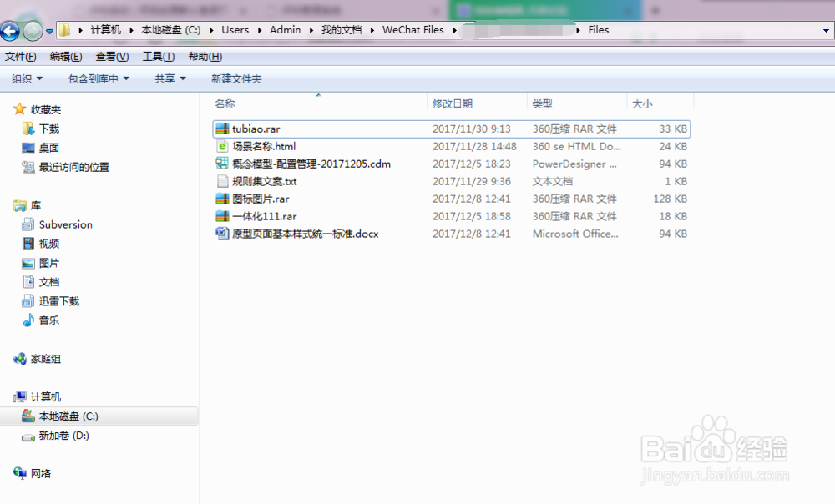Expand the arrow after WeChat Files breadcrumb
Screen dimensions: 835x504
pyautogui.click(x=454, y=30)
